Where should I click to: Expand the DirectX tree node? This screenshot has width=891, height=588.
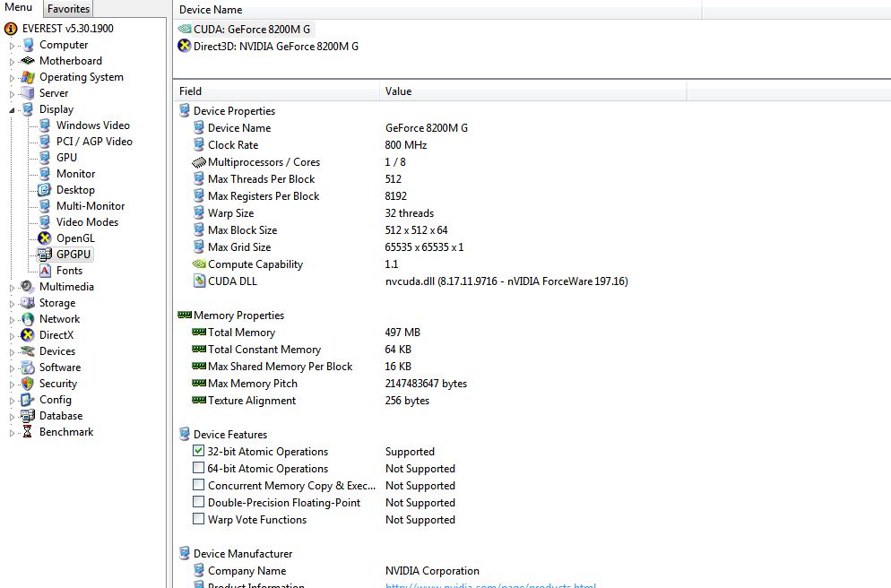[12, 336]
